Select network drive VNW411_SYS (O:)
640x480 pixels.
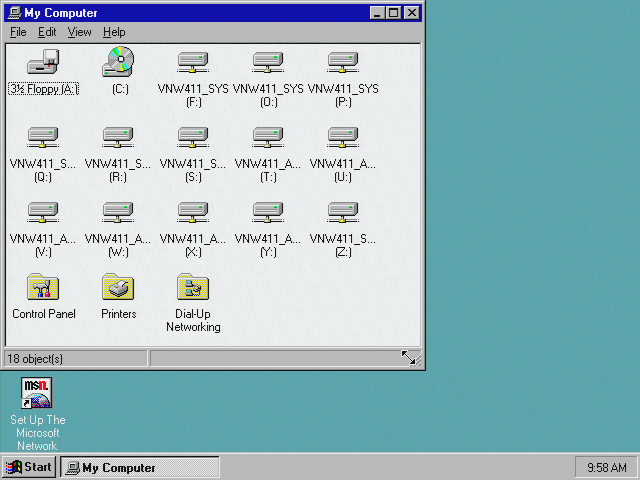(x=268, y=62)
